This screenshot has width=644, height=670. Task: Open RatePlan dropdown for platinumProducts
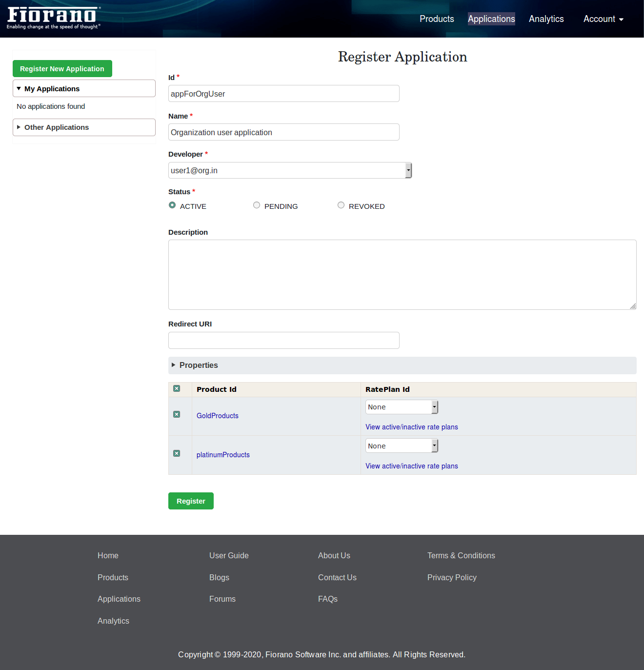click(x=402, y=446)
